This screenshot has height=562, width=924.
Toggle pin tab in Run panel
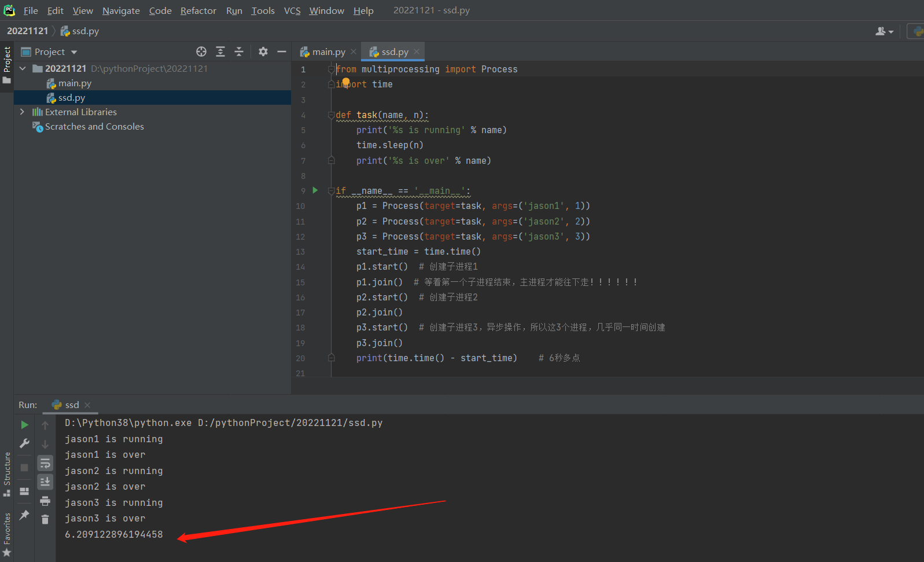coord(24,515)
